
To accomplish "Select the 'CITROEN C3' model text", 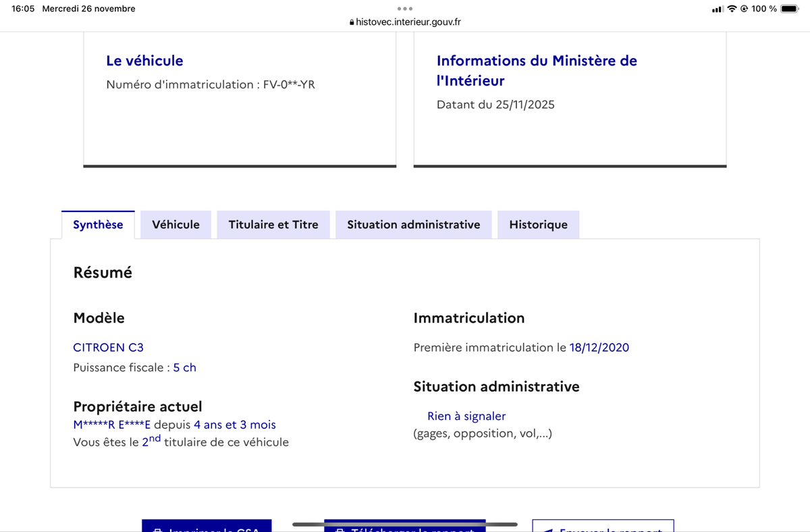I will point(108,348).
